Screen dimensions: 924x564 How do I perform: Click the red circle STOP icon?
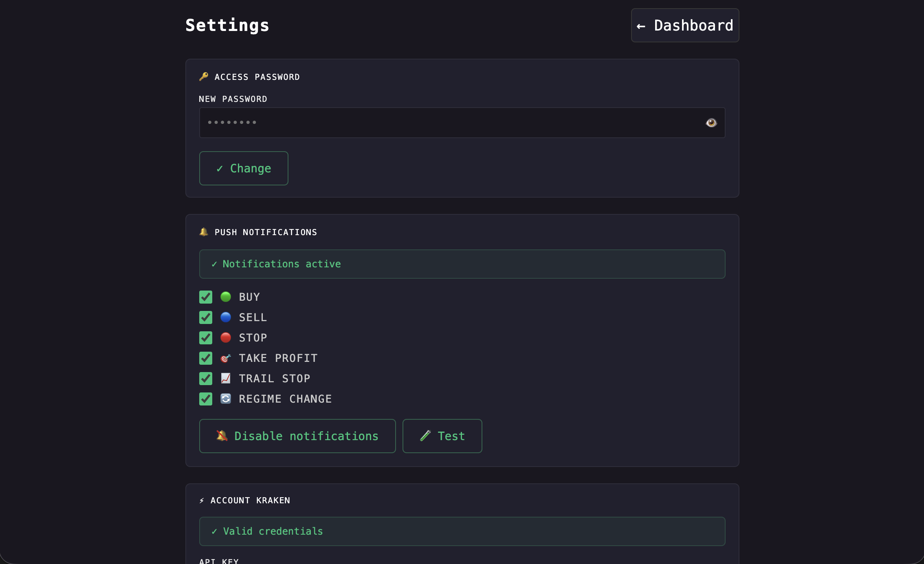(226, 337)
